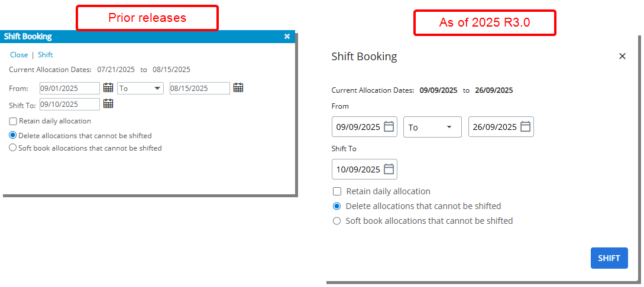The width and height of the screenshot is (644, 287).
Task: Open calendar for From date in prior dialog
Action: (108, 87)
